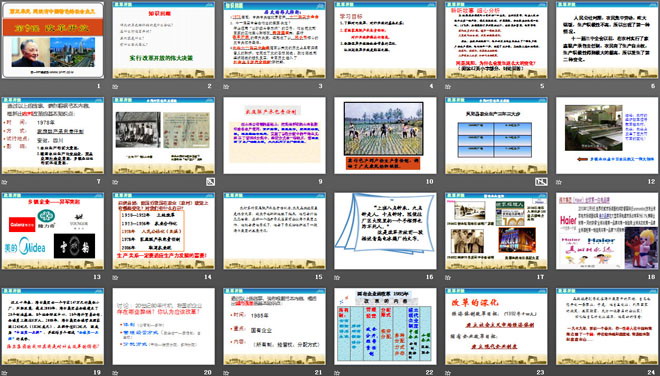Screen dimensions: 660x376
Task: Select slide 13 thumbnail with Midea logo
Action: pyautogui.click(x=53, y=231)
